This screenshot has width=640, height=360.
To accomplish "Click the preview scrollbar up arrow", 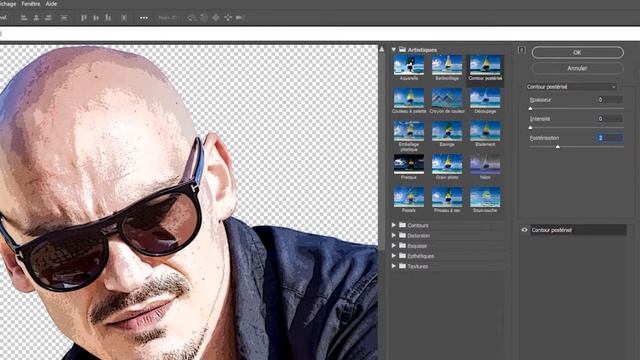I will (382, 49).
